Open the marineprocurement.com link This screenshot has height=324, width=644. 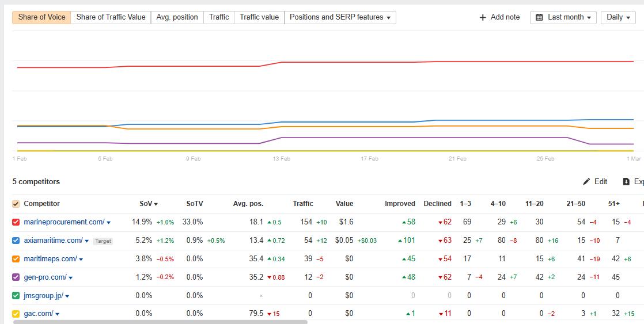click(x=64, y=222)
